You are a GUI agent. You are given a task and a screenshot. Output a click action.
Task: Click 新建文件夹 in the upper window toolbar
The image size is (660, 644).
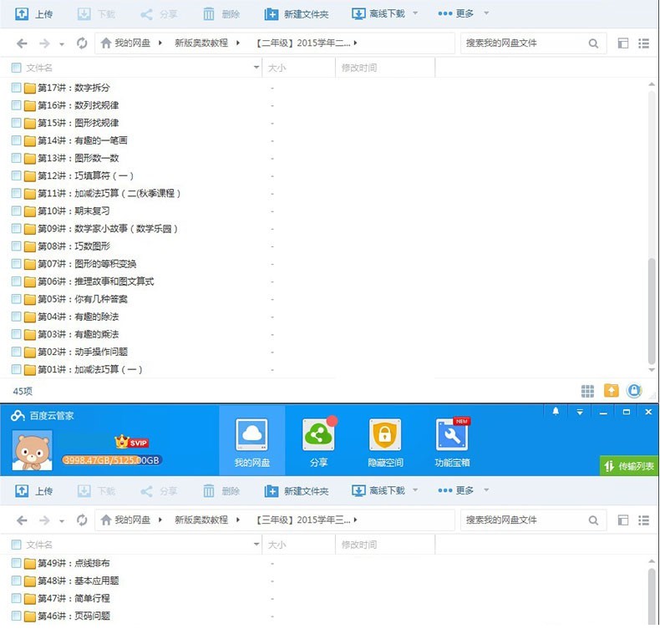pos(297,14)
